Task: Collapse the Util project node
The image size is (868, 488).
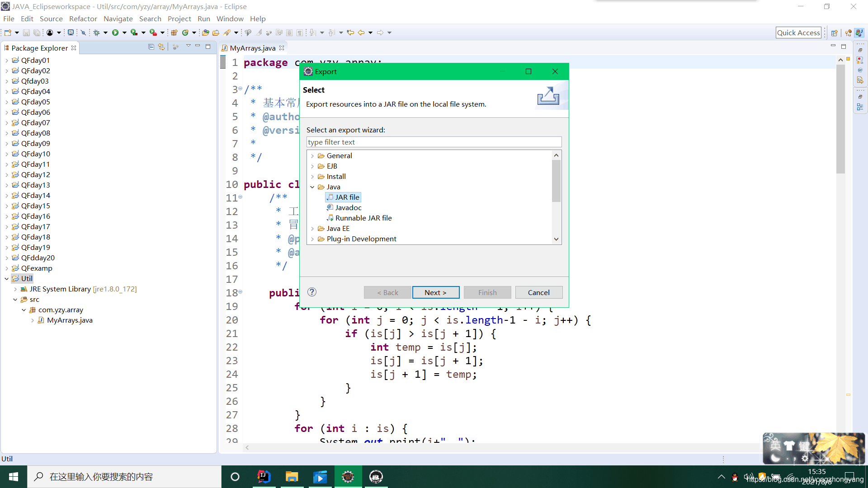Action: click(x=7, y=279)
